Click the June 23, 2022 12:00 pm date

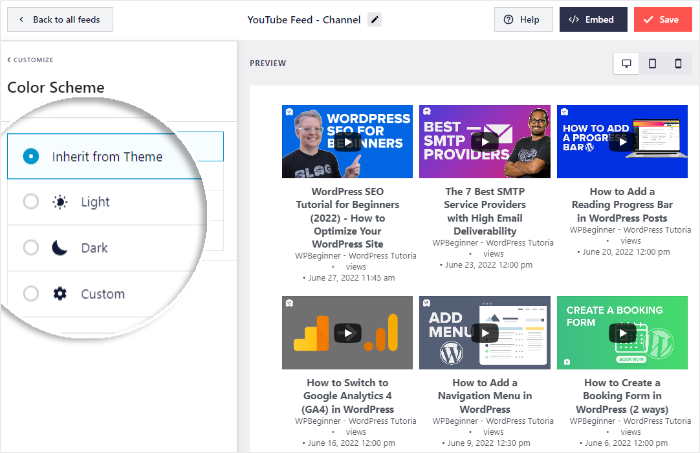coord(489,265)
